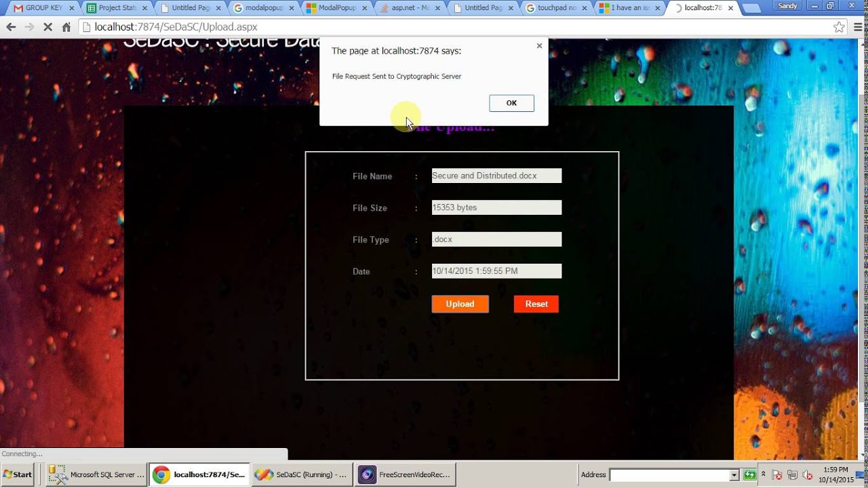Go back to the previous page
868x488 pixels.
pyautogui.click(x=11, y=27)
